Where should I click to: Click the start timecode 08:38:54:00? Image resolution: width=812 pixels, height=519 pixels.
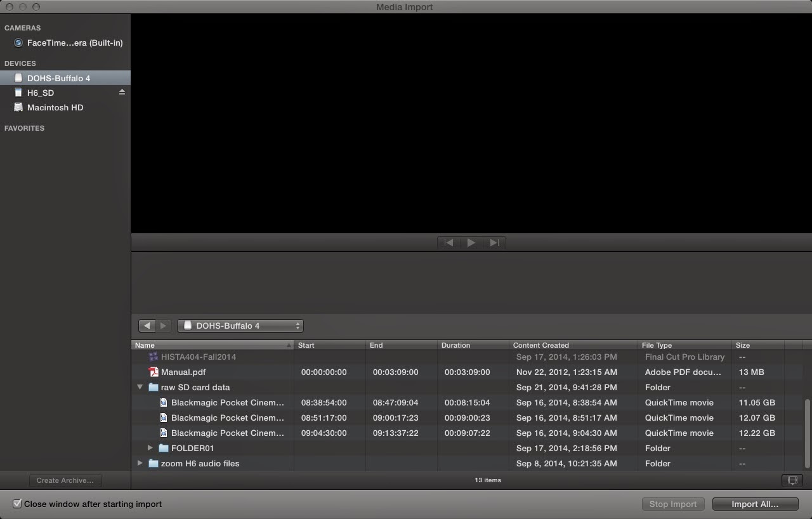(324, 402)
